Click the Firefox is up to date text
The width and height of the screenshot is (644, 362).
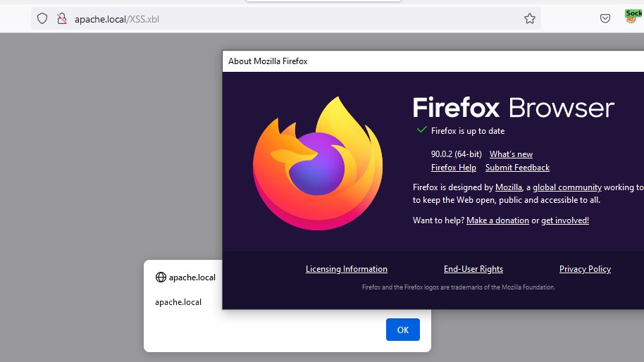pyautogui.click(x=468, y=131)
